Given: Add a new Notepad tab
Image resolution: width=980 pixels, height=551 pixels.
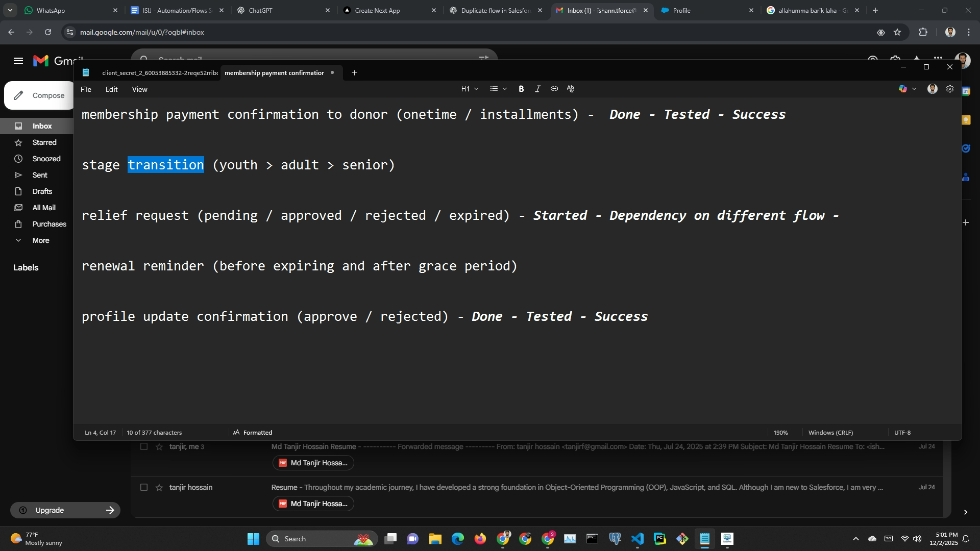Looking at the screenshot, I should (354, 73).
